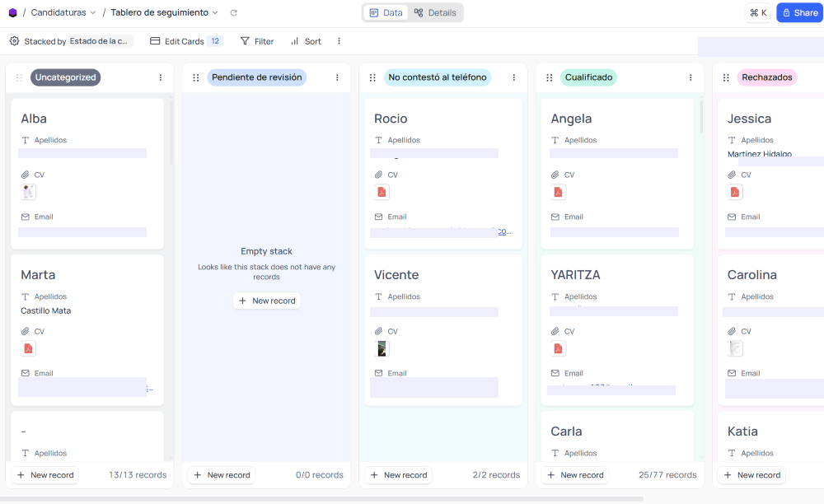Click the Uncategorized stack vertical scrollbar

point(171,131)
